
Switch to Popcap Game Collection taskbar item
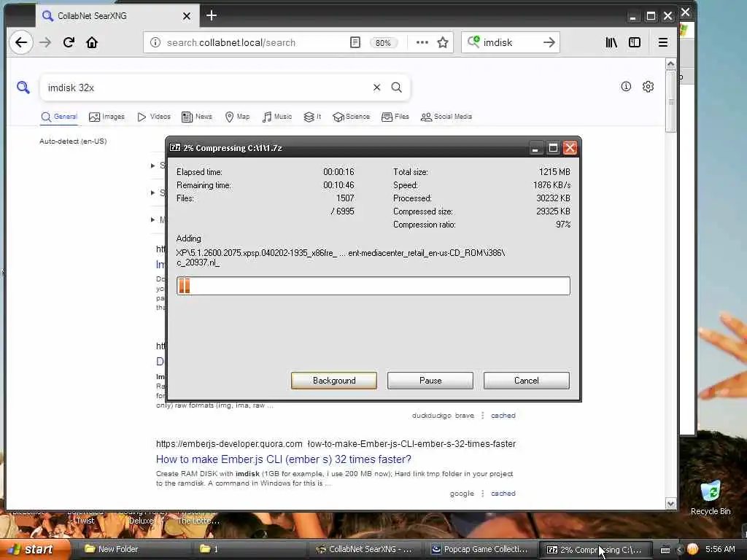[480, 550]
